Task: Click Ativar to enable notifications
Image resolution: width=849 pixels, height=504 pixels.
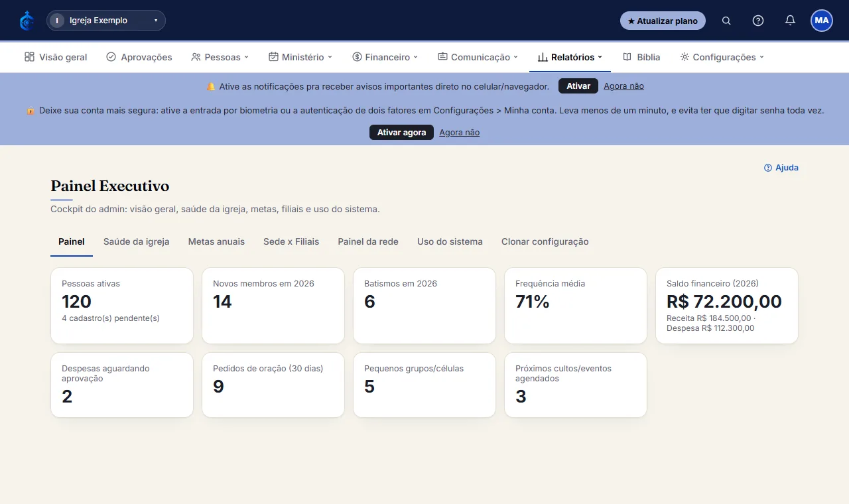Action: click(578, 86)
